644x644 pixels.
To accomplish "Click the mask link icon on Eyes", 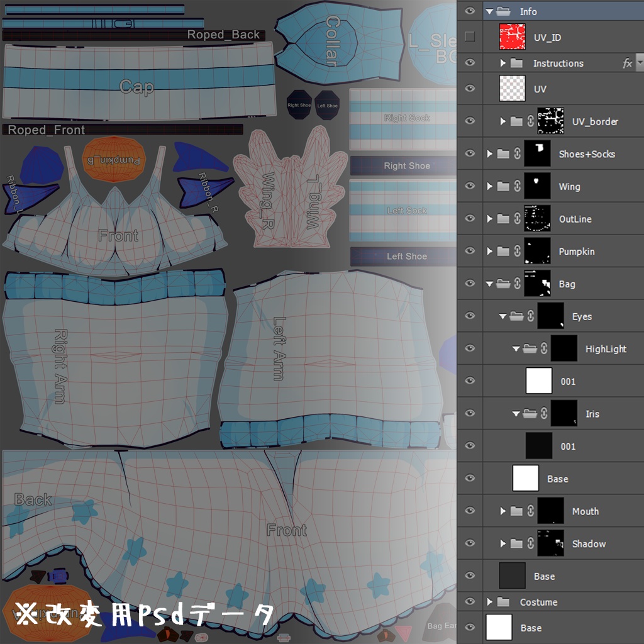I will 531,316.
